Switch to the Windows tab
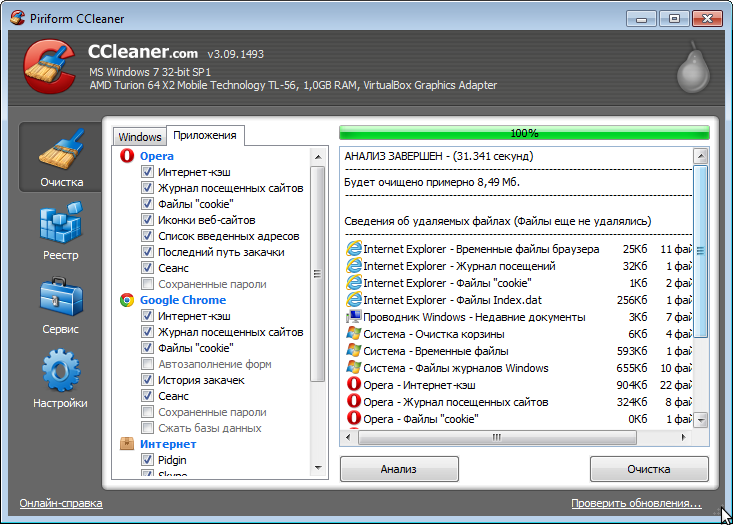Image resolution: width=733 pixels, height=525 pixels. pyautogui.click(x=140, y=137)
